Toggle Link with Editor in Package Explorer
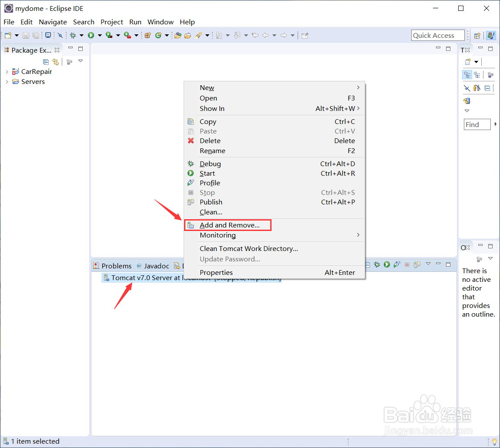Screen dimensions: 500x448 coord(56,62)
